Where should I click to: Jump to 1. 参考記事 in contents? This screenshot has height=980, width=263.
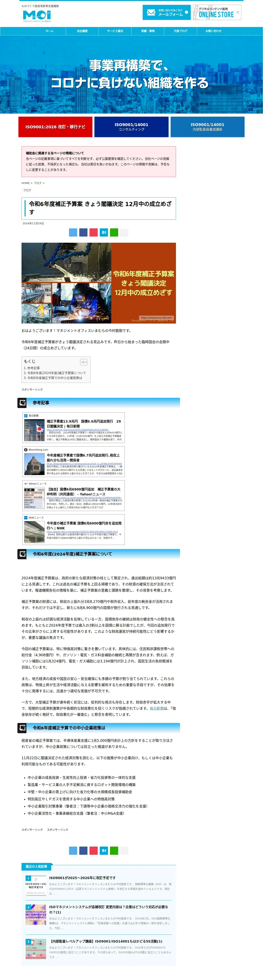(32, 368)
